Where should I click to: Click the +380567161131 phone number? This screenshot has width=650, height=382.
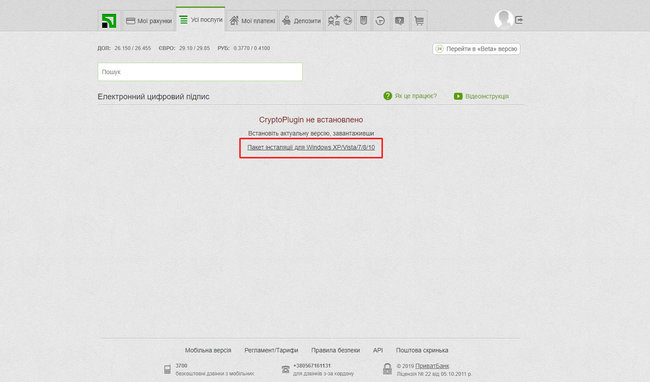coord(312,365)
